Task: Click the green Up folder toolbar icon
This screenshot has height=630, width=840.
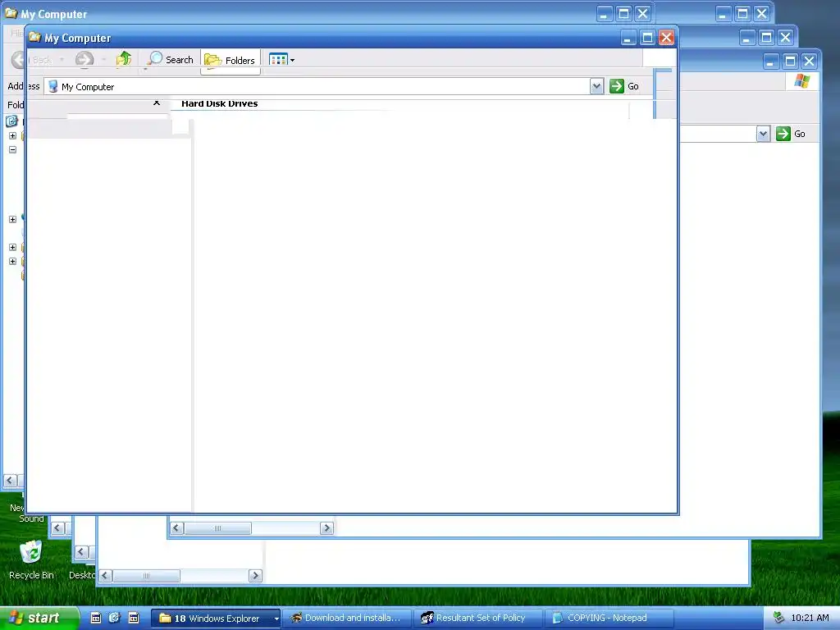Action: [124, 58]
